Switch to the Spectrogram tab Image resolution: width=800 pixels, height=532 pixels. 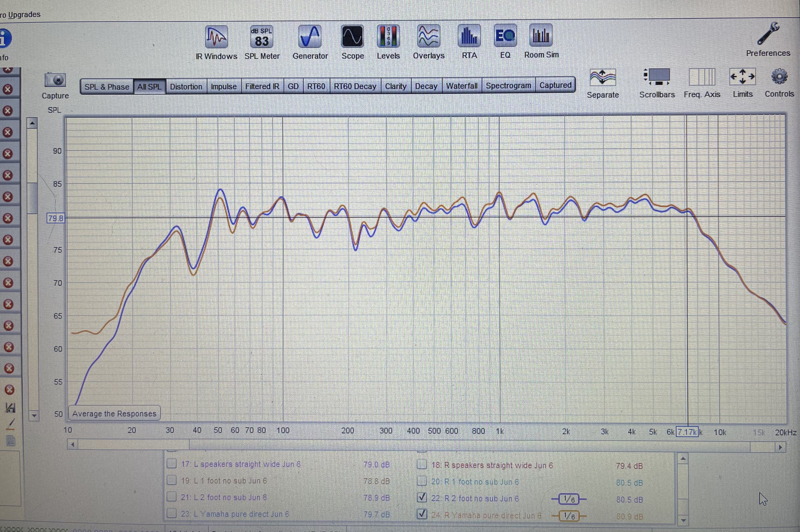click(x=508, y=86)
